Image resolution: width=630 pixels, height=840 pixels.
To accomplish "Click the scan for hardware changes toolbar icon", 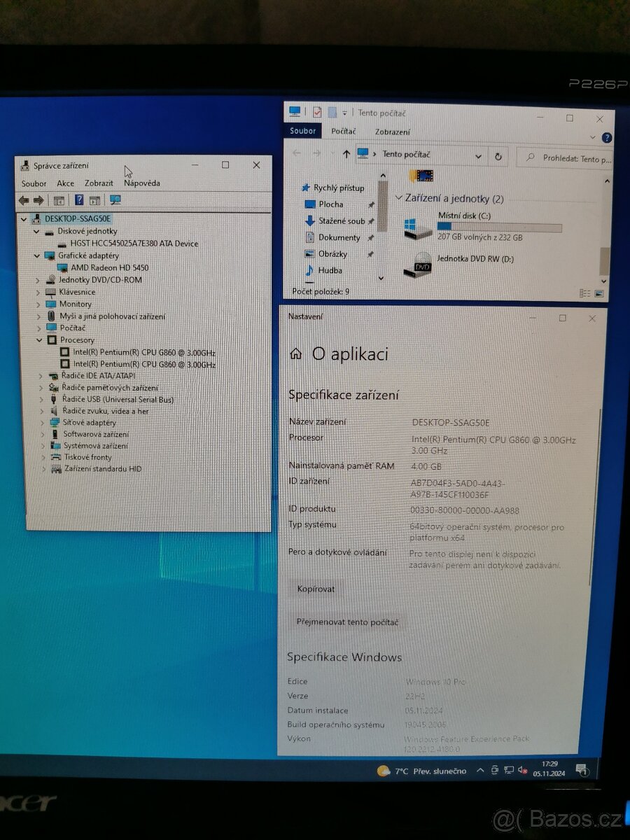I will 116,201.
